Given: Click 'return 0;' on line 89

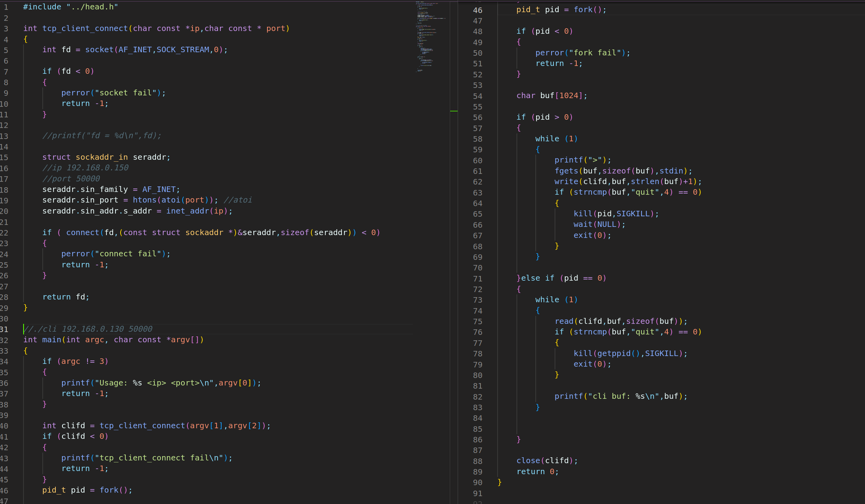Looking at the screenshot, I should click(x=537, y=471).
